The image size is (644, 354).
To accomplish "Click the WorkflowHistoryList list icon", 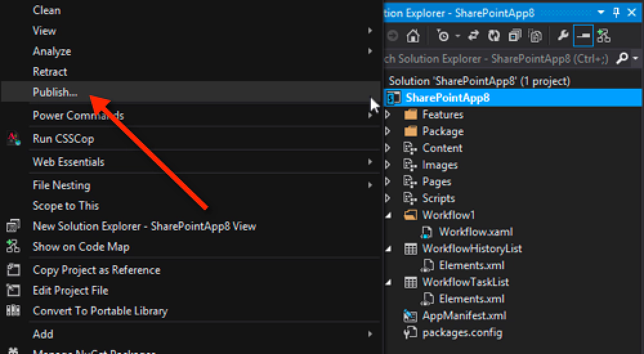I will tap(411, 248).
